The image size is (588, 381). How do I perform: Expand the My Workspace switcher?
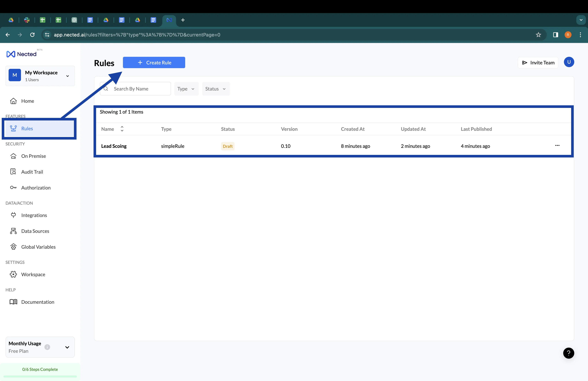(x=67, y=76)
